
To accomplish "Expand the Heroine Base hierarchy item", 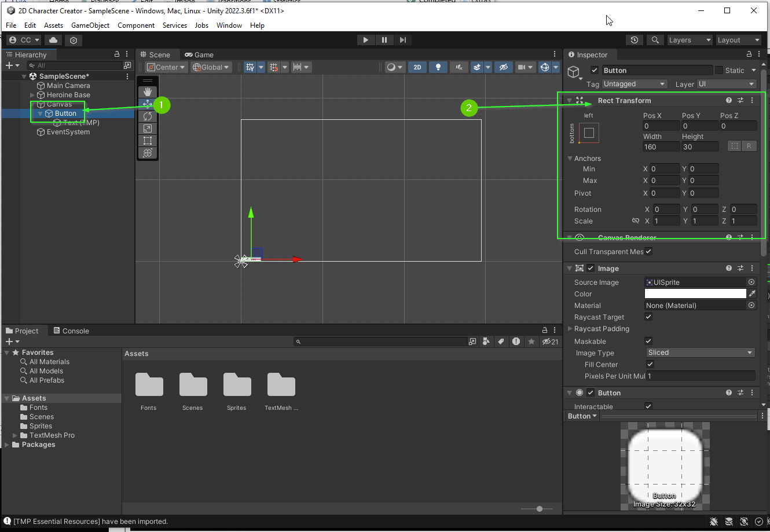I will pos(32,95).
